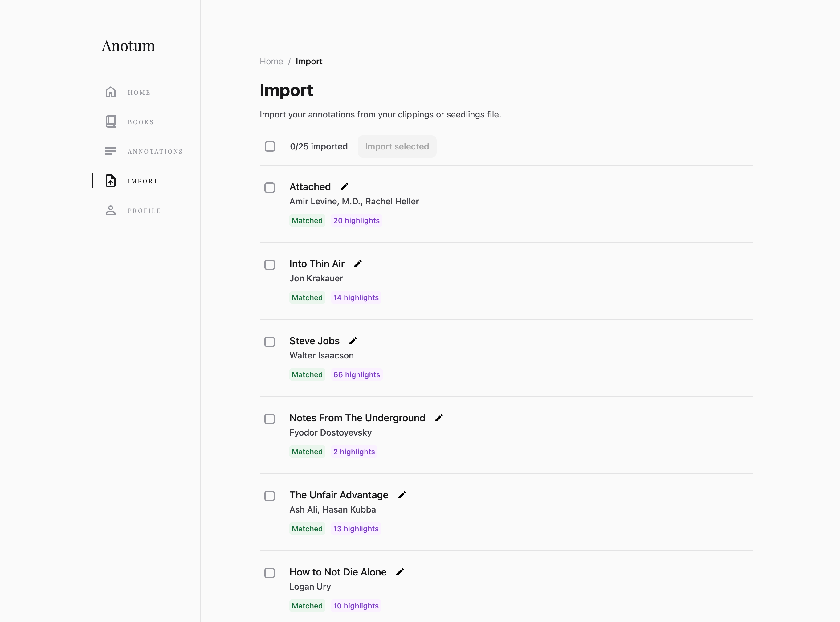Open the Import menu item in sidebar
The height and width of the screenshot is (622, 840).
tap(143, 181)
